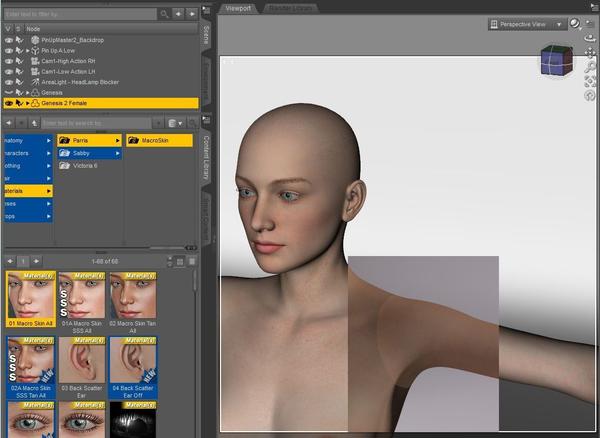Image resolution: width=600 pixels, height=438 pixels.
Task: Click the Content Library up-folder arrow
Action: pyautogui.click(x=34, y=123)
